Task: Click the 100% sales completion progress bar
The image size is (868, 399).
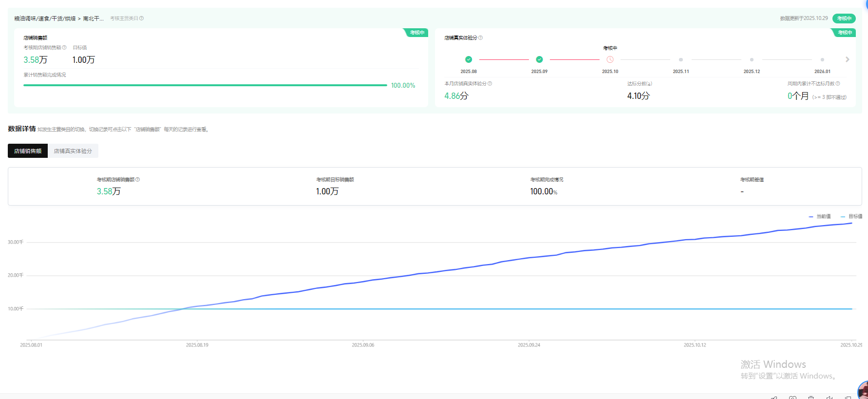Action: point(205,85)
